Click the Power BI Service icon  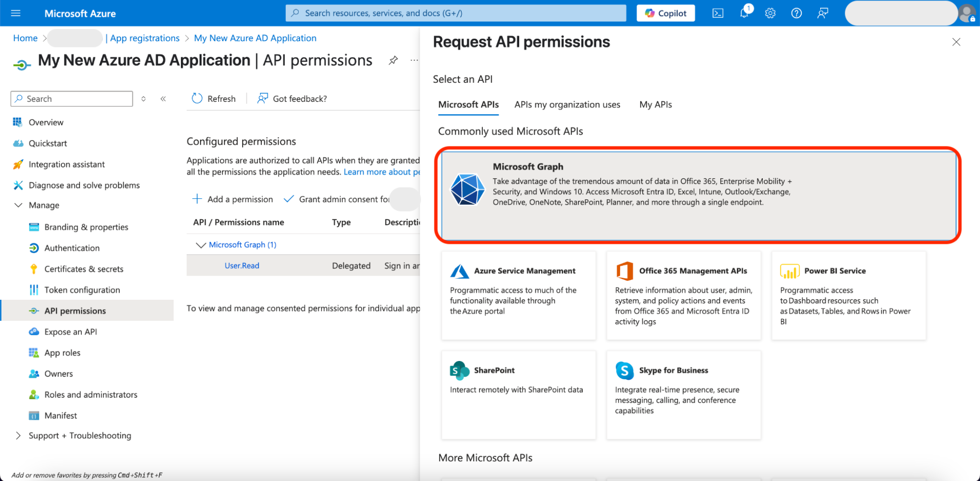click(x=789, y=271)
